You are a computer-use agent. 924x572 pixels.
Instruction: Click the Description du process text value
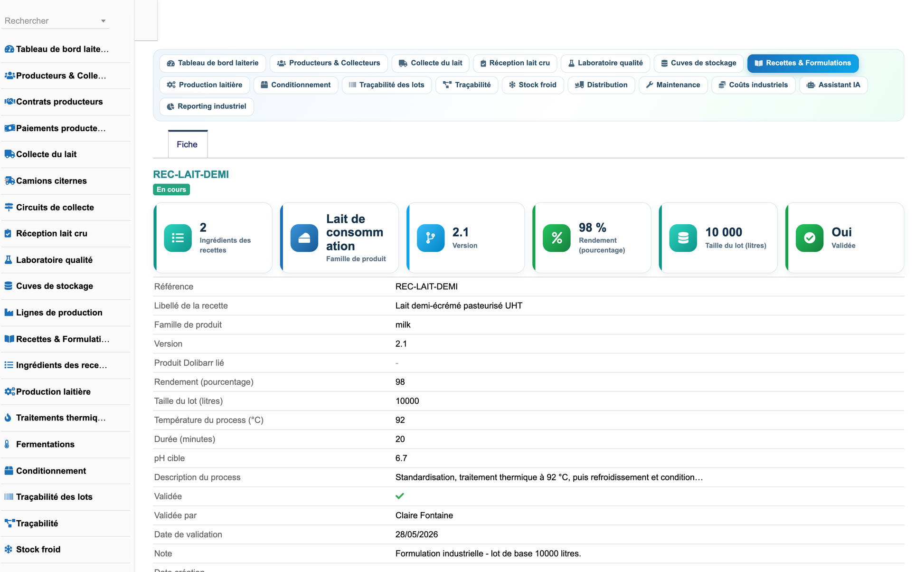(x=549, y=477)
